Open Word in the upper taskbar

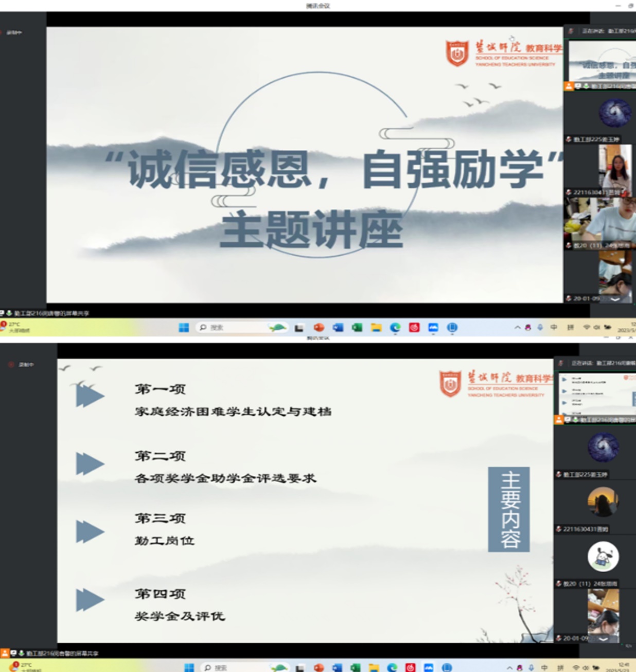(338, 328)
